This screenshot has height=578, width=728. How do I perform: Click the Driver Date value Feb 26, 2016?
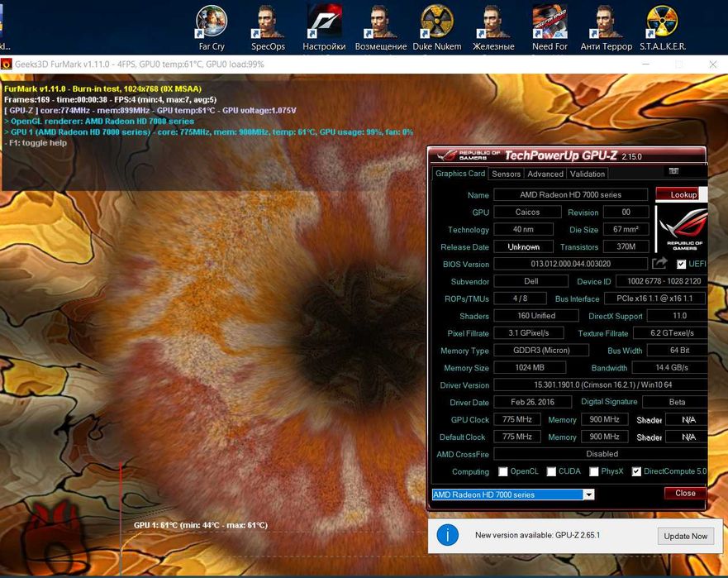tap(532, 402)
